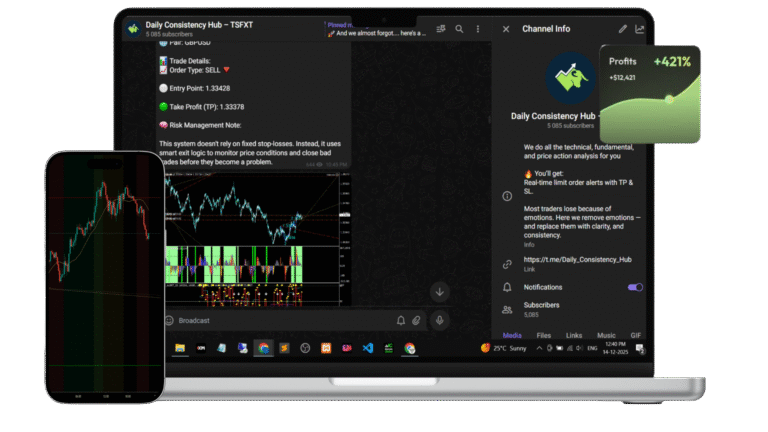Toggle the Notifications switch off
This screenshot has width=768, height=432.
point(634,287)
